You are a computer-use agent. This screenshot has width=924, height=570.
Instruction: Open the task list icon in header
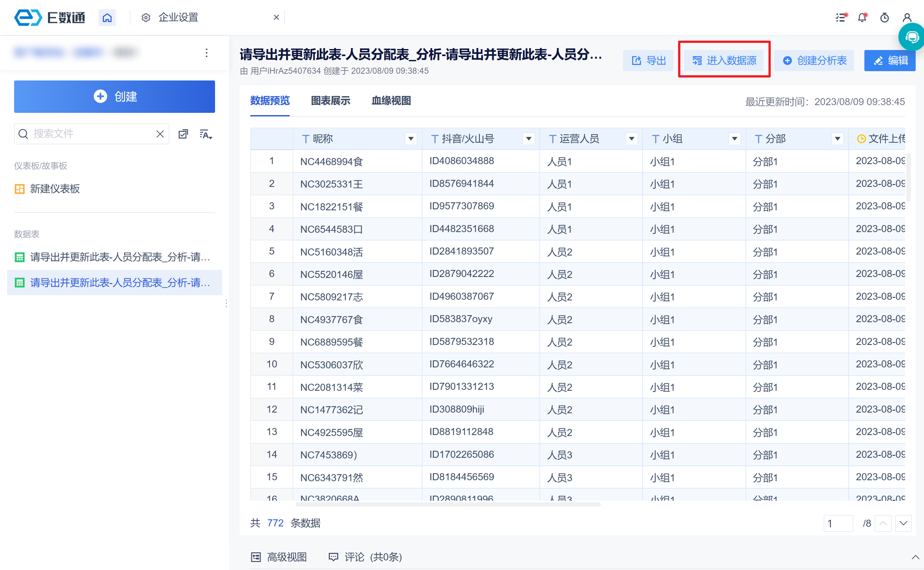click(x=841, y=18)
